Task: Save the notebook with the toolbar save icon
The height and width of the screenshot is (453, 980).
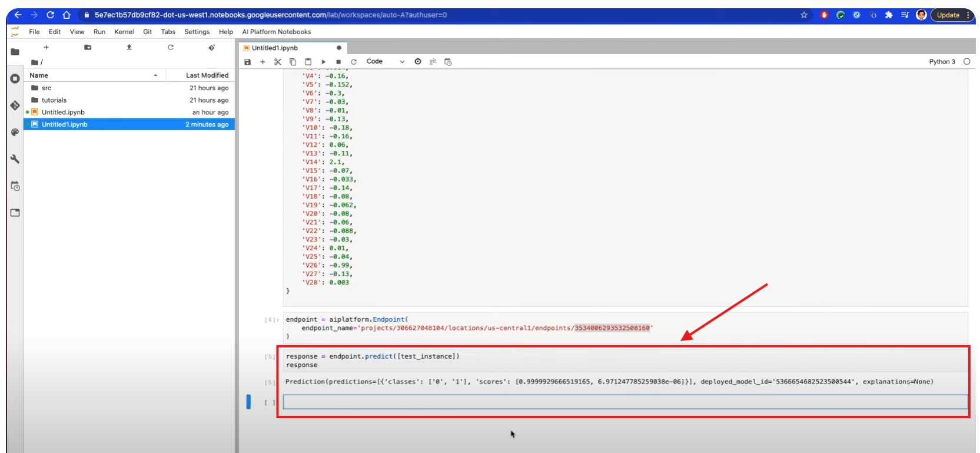Action: 247,62
